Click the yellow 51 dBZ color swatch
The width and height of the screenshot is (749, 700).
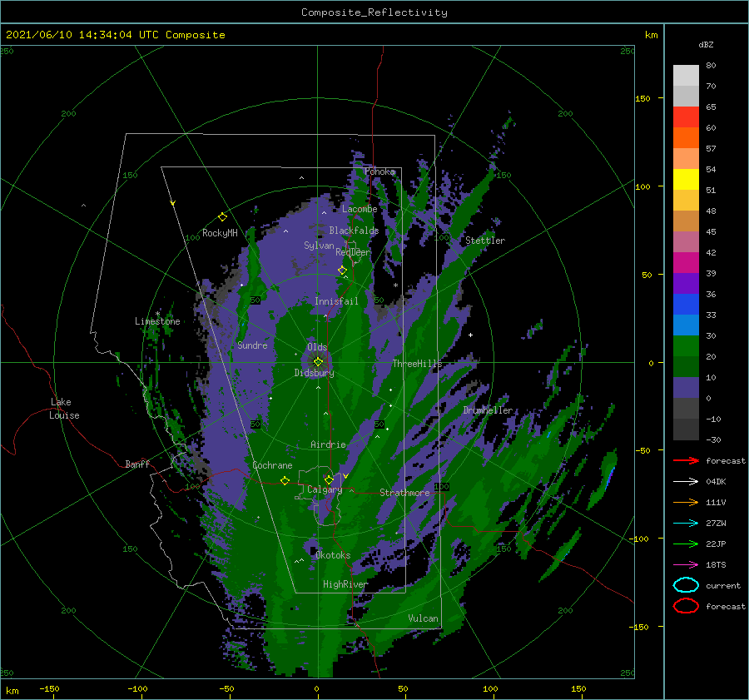click(686, 180)
